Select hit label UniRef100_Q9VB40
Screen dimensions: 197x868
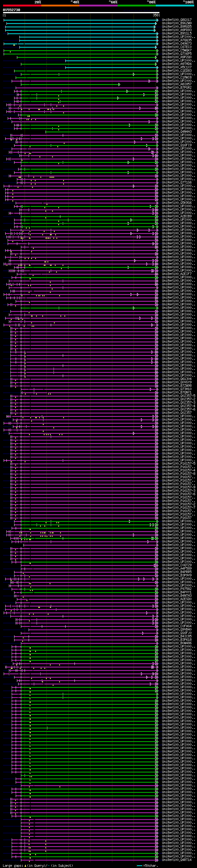[177, 629]
